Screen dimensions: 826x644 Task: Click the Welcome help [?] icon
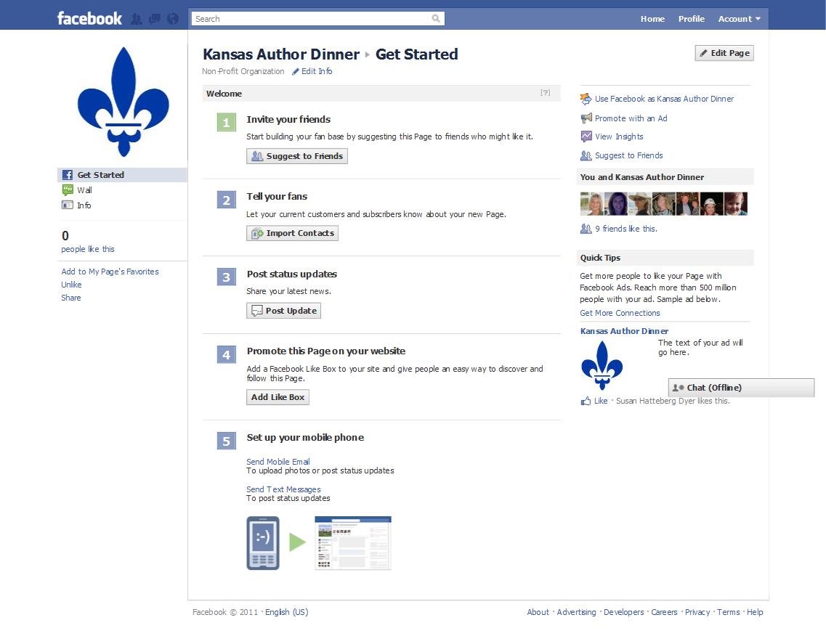[545, 93]
